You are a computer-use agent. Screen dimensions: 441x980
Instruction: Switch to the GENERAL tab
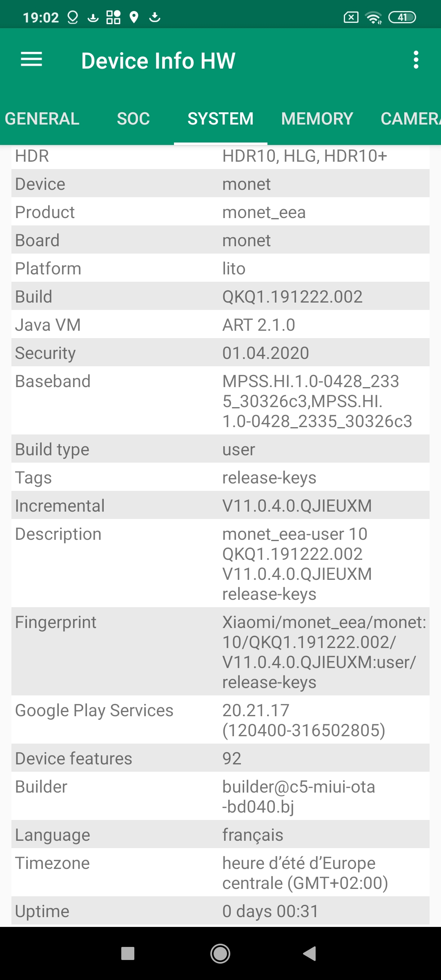click(42, 119)
